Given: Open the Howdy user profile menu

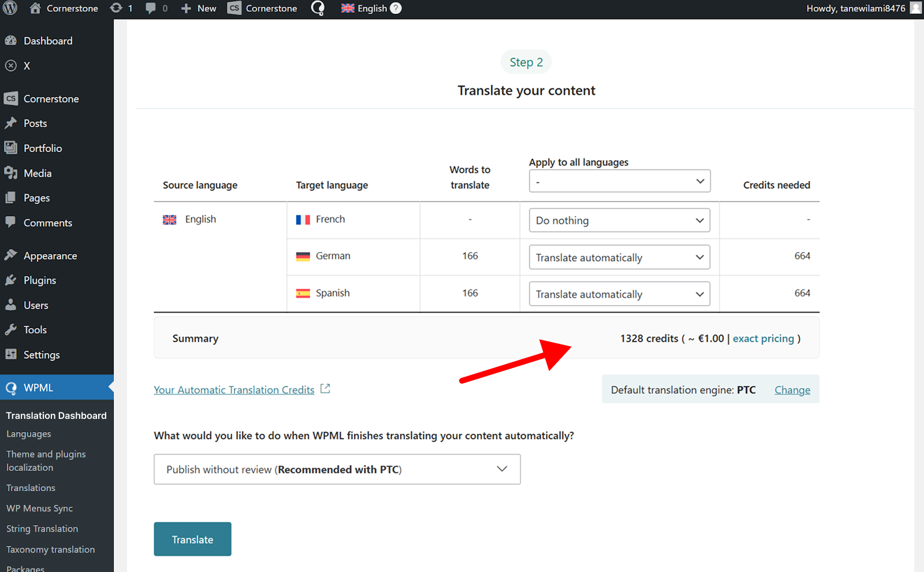Looking at the screenshot, I should tap(855, 8).
